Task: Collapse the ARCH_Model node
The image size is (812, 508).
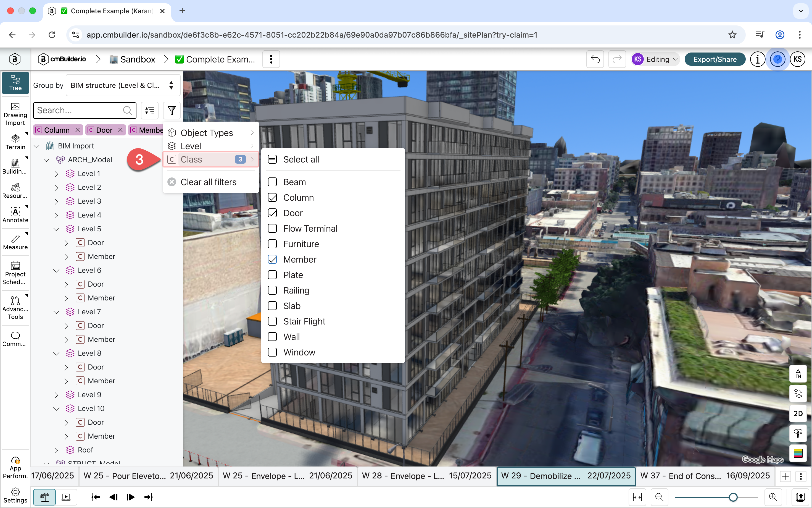Action: pyautogui.click(x=46, y=160)
